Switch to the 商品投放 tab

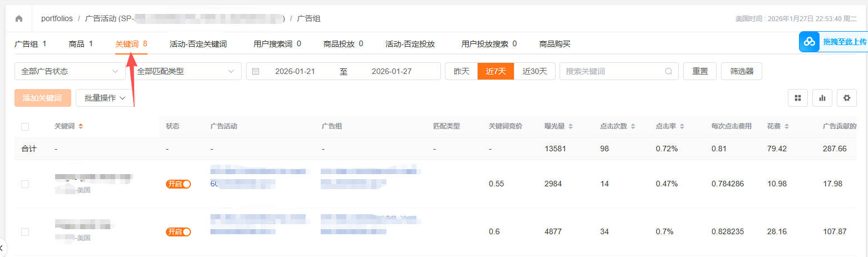click(x=343, y=44)
